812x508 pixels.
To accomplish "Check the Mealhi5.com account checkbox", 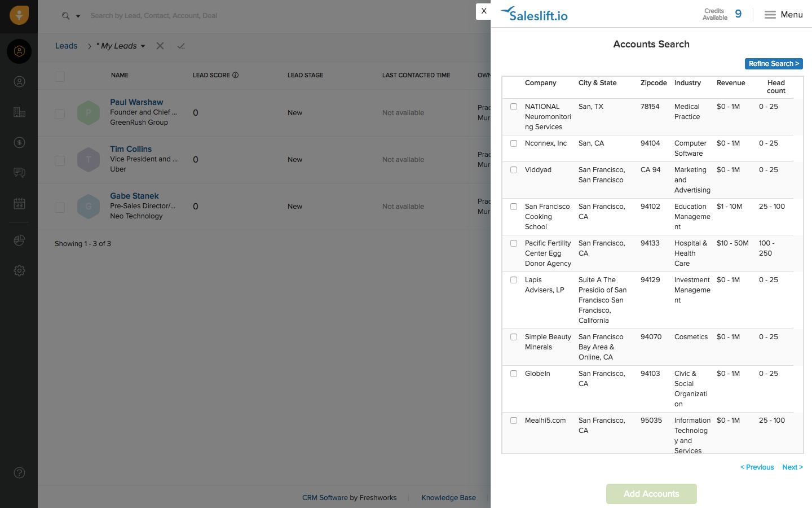I will tap(514, 421).
